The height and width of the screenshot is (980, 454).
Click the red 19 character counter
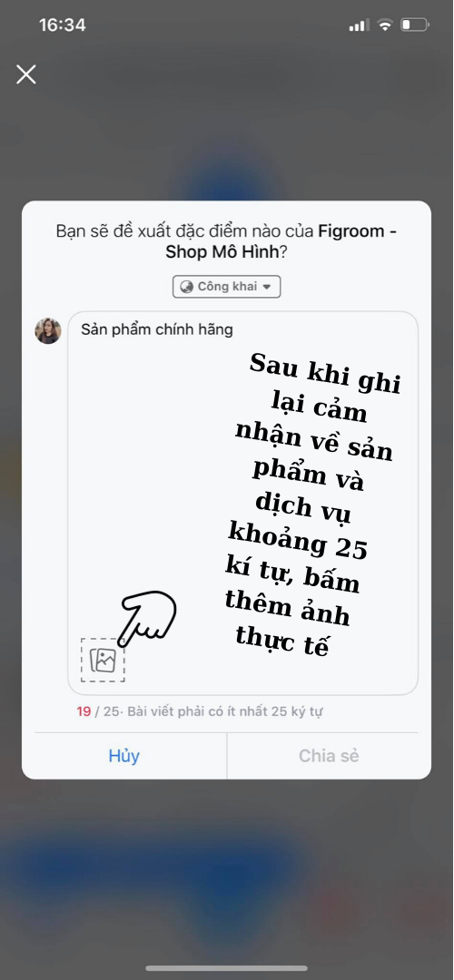click(x=84, y=711)
